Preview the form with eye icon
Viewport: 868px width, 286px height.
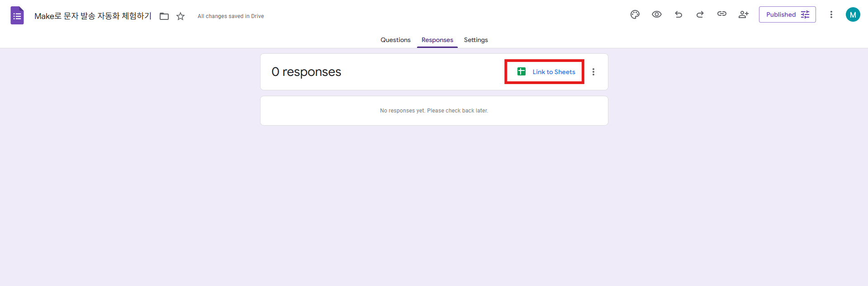pos(657,14)
